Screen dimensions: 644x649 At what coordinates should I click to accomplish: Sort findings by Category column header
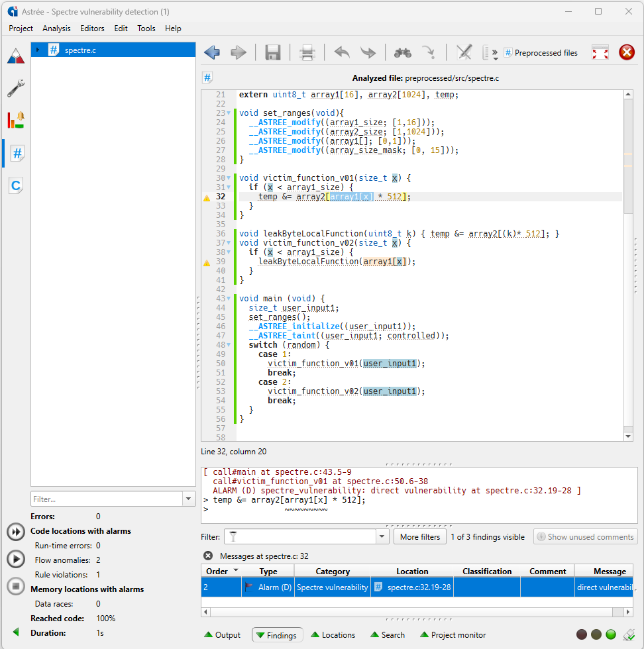(332, 571)
